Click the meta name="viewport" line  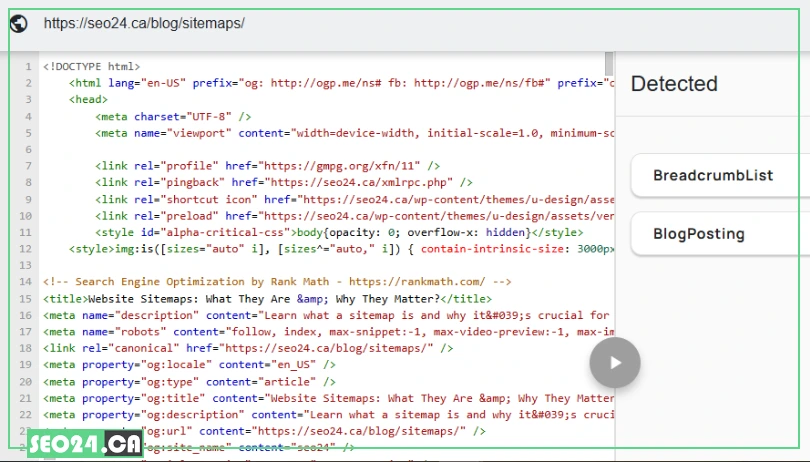354,133
